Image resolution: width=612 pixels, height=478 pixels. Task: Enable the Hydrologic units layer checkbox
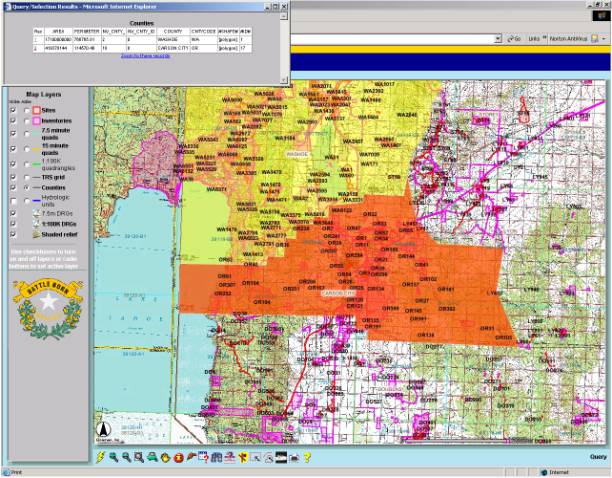13,200
